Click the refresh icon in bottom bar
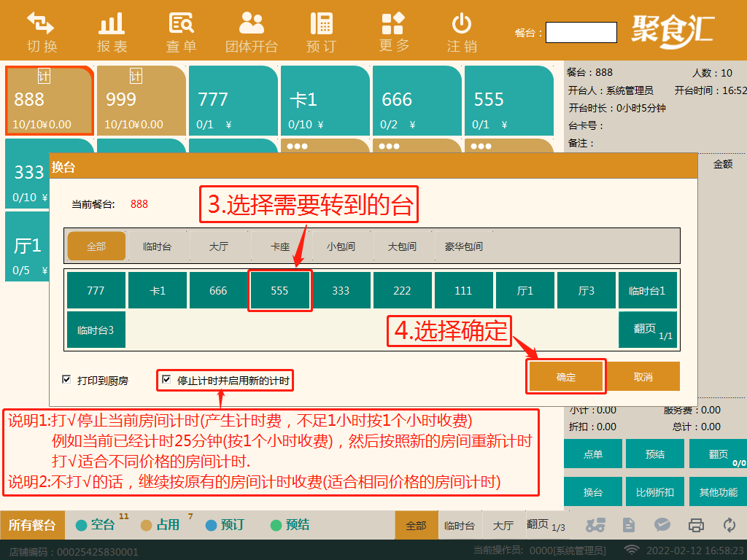Image resolution: width=747 pixels, height=560 pixels. (729, 525)
